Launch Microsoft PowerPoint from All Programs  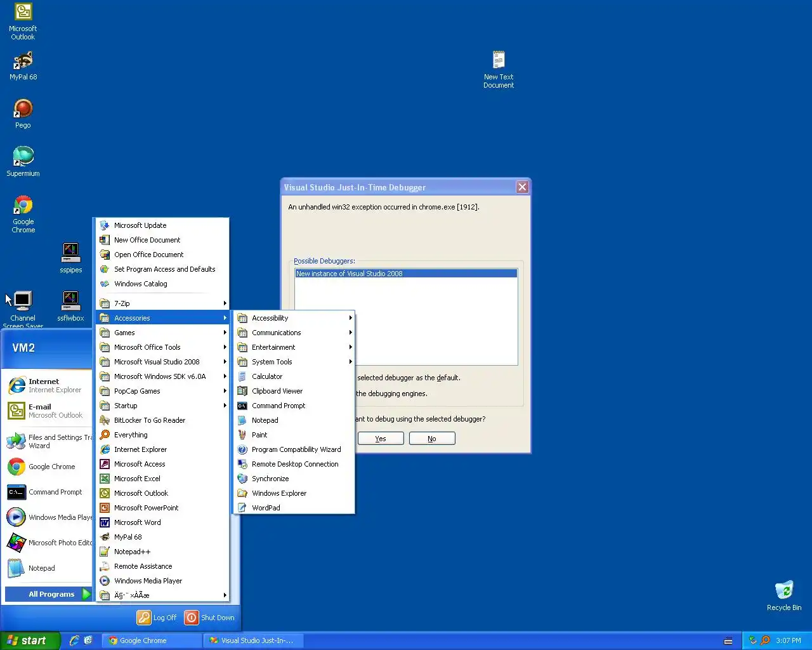tap(162, 508)
